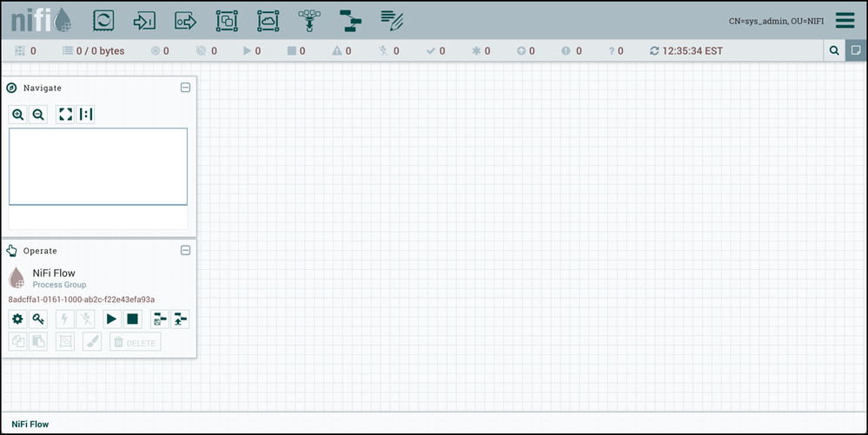Screen dimensions: 868x435
Task: Click the Upload Template icon
Action: tap(180, 319)
